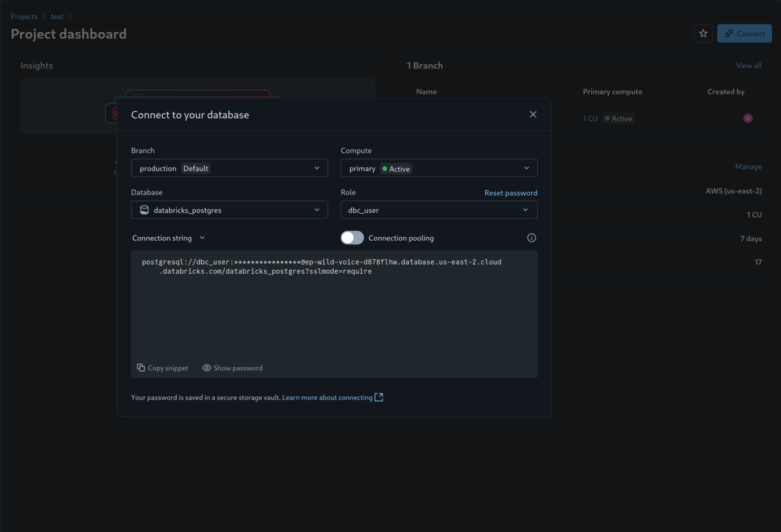Open the Branch dropdown showing production
This screenshot has height=532, width=781.
pyautogui.click(x=229, y=168)
